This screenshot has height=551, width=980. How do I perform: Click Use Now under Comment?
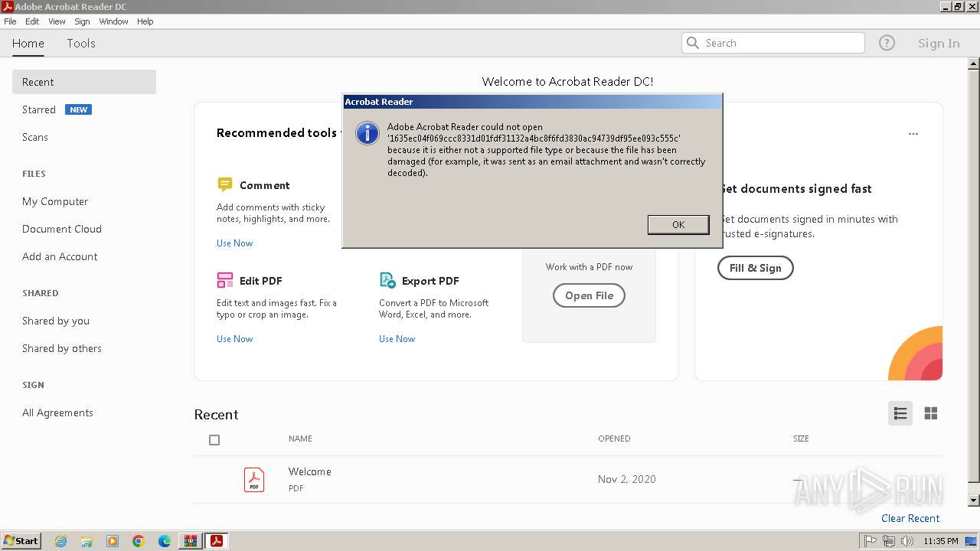pos(234,243)
